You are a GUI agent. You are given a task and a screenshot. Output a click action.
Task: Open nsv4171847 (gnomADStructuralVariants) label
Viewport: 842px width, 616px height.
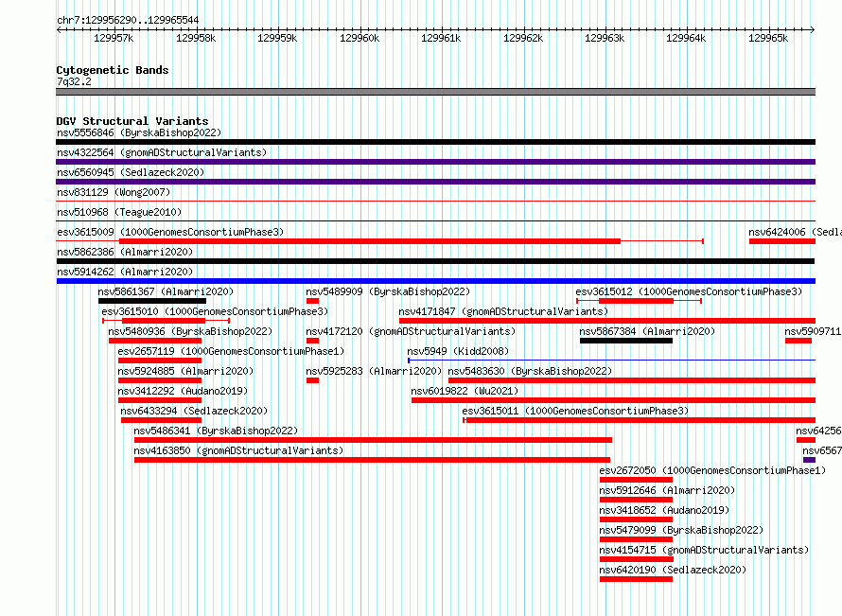(503, 311)
